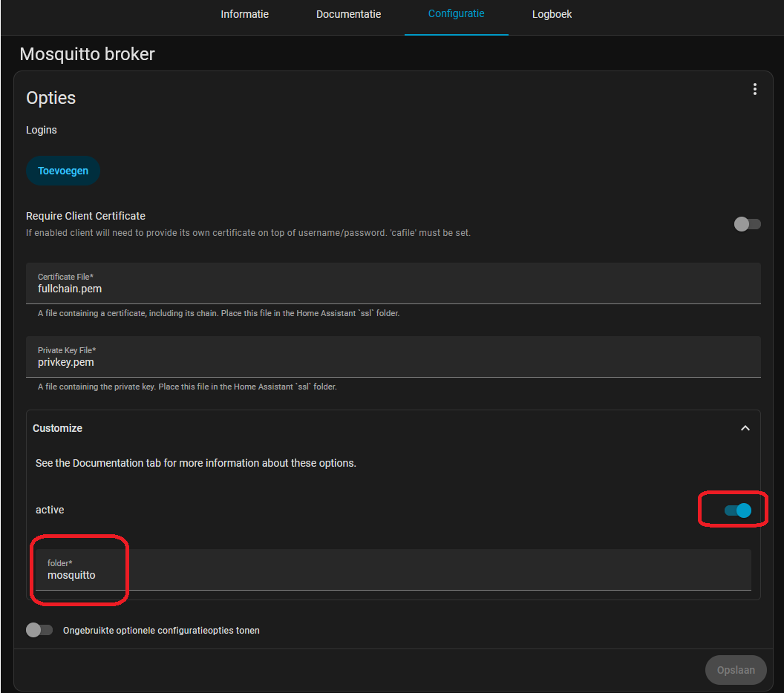Viewport: 784px width, 693px height.
Task: Click the folder field containing mosquitto
Action: 393,570
